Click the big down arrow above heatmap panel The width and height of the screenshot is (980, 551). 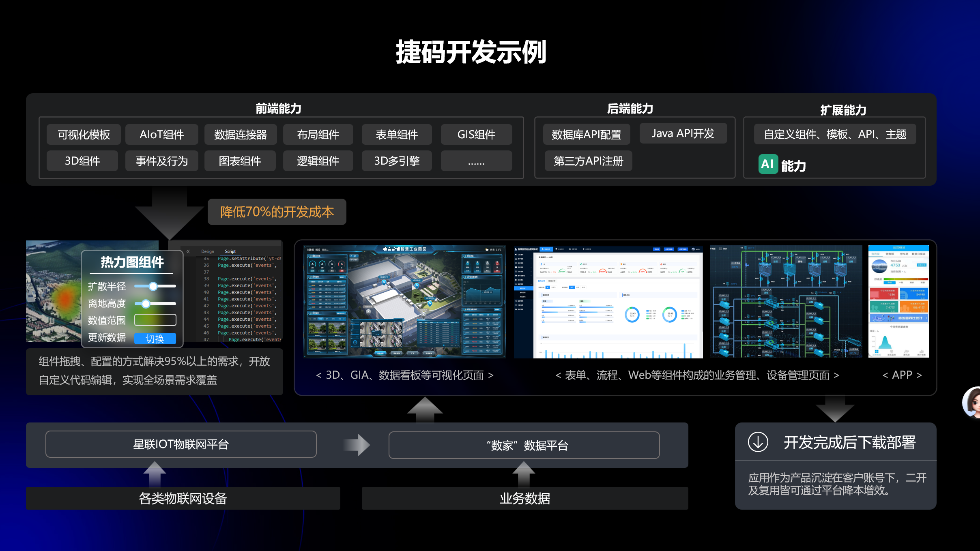pos(170,214)
